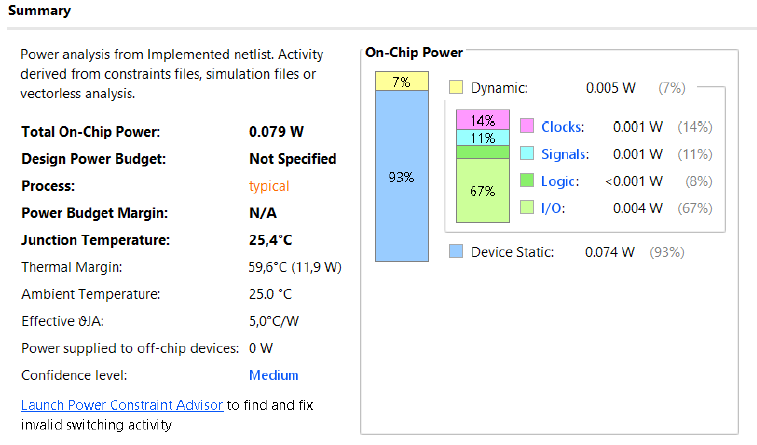Click the 93% blue static power bar
Viewport: 757px width, 445px height.
pyautogui.click(x=401, y=177)
